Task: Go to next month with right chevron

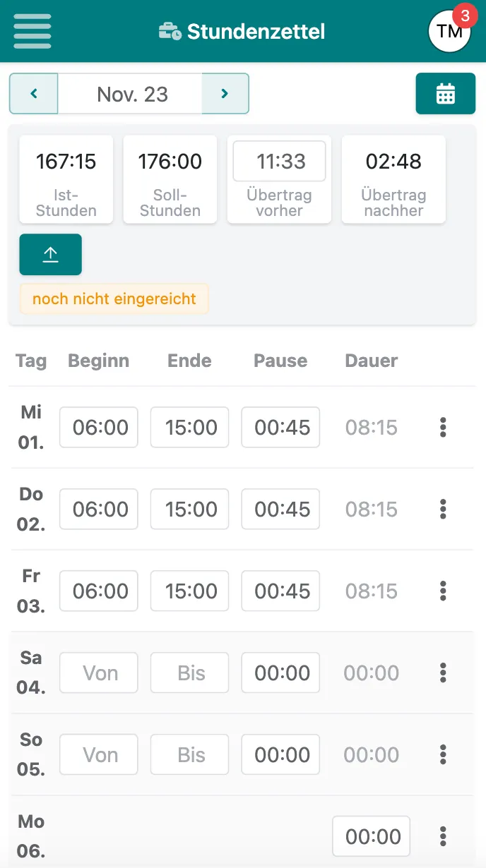Action: point(225,93)
